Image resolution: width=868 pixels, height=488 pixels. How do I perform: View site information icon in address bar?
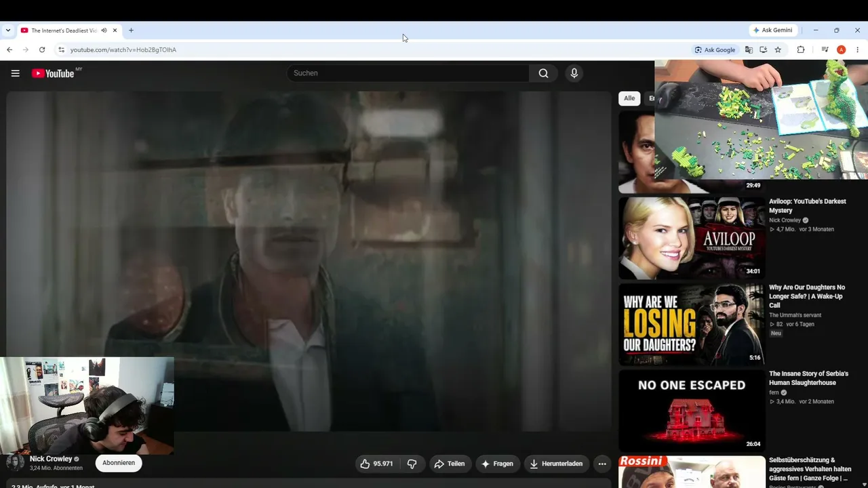tap(61, 49)
